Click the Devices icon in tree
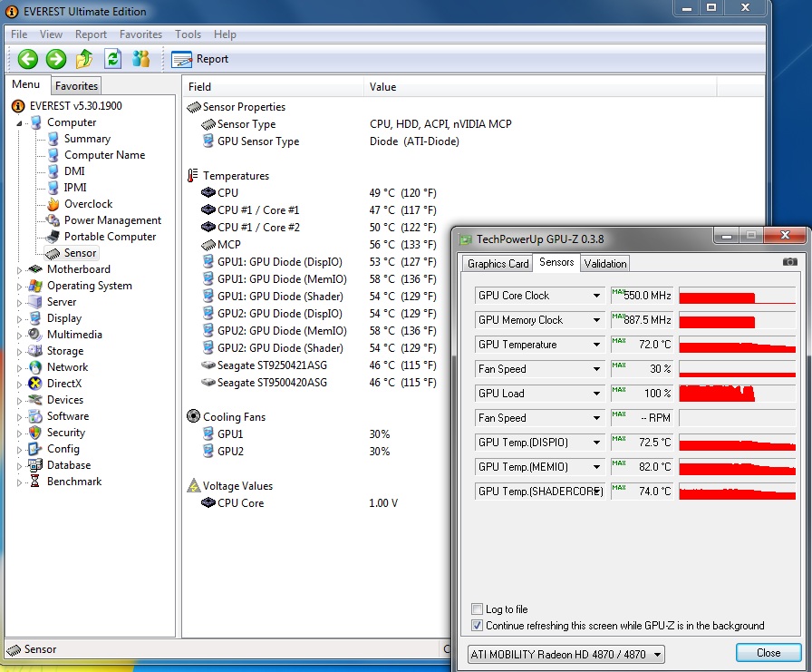 point(35,400)
